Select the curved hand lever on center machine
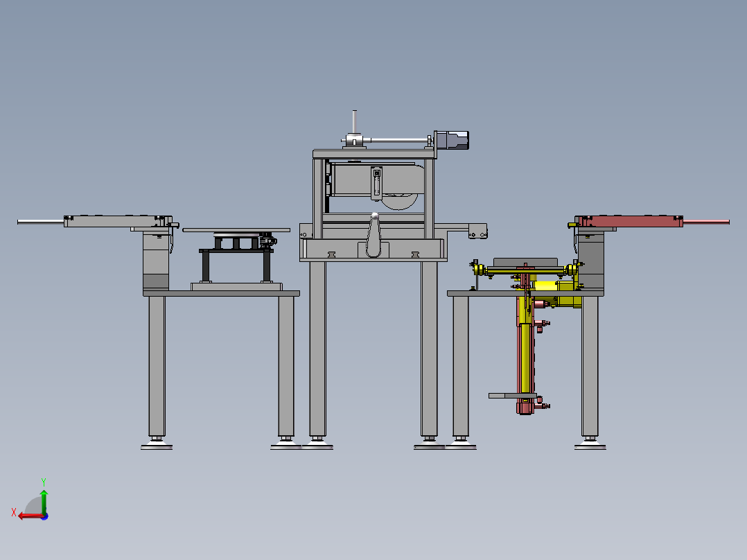The width and height of the screenshot is (747, 560). [x=373, y=236]
